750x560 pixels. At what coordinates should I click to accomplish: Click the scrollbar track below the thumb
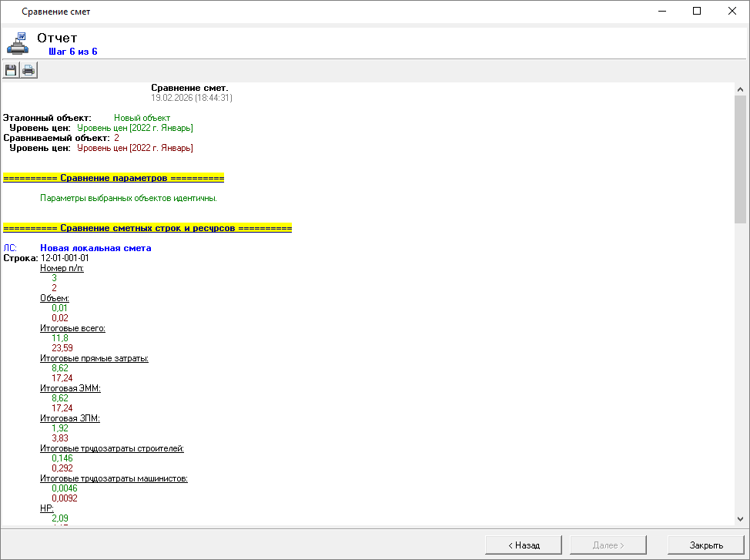point(740,370)
